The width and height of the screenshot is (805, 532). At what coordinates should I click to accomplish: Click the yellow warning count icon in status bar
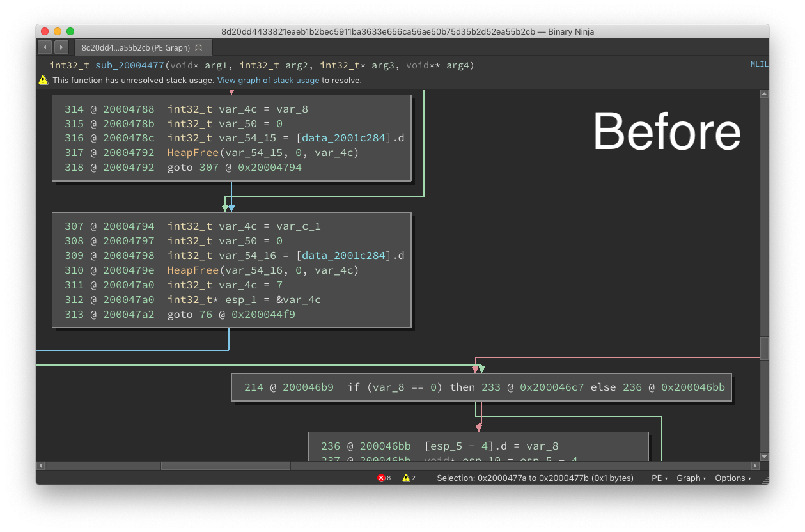tap(405, 478)
